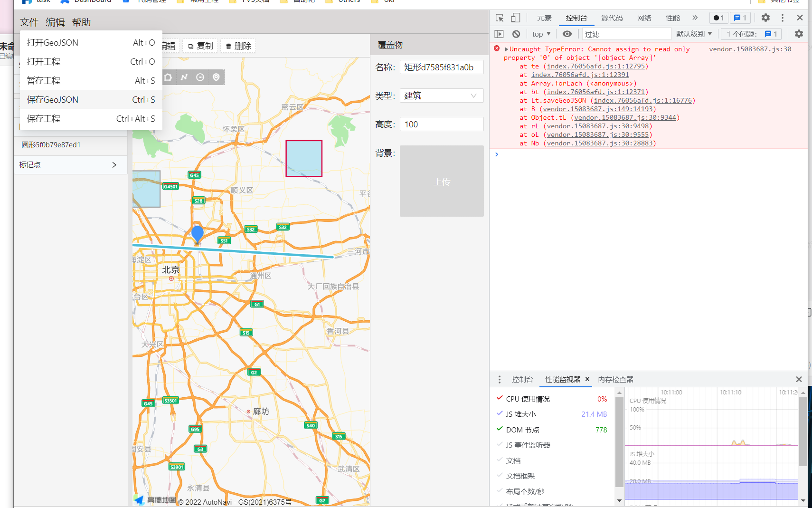
Task: Close the 性能监视器 drawer tab
Action: pos(587,379)
